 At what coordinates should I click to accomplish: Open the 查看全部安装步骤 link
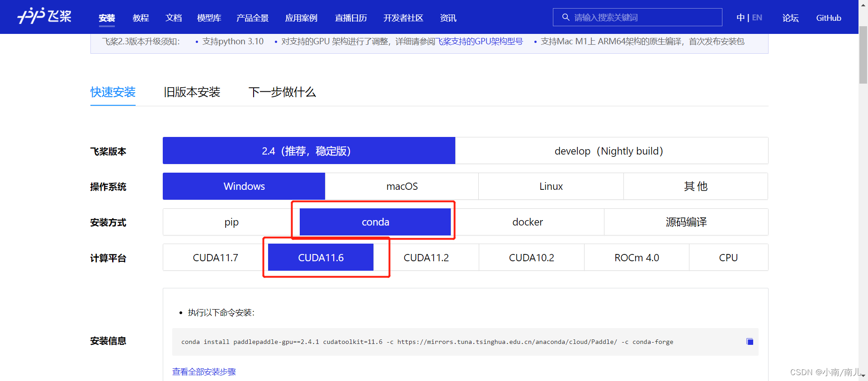204,372
